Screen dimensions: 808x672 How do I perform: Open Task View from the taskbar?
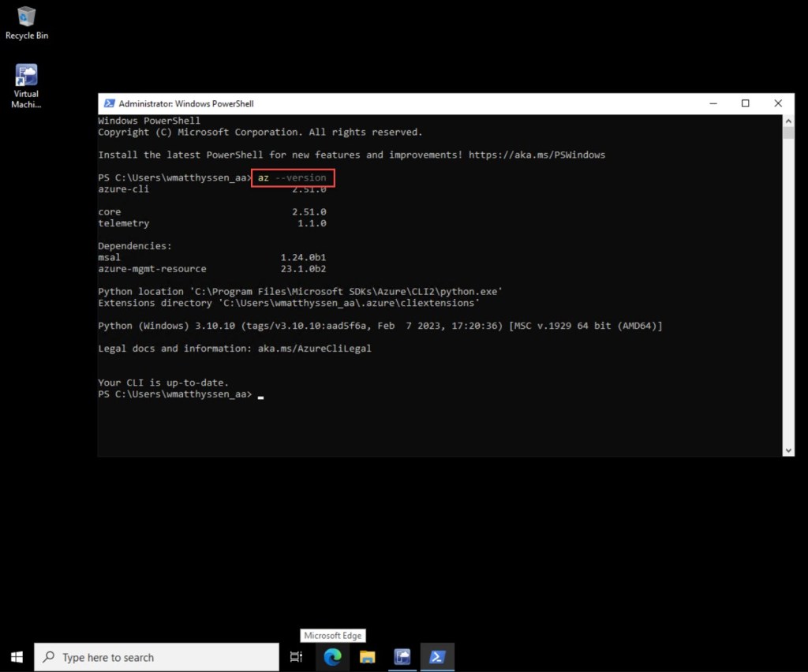(296, 657)
